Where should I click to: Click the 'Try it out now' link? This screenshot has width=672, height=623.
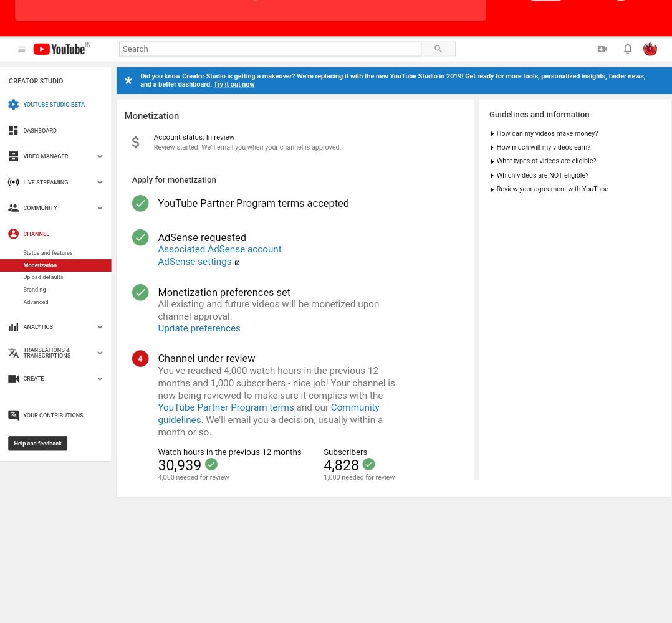(234, 84)
